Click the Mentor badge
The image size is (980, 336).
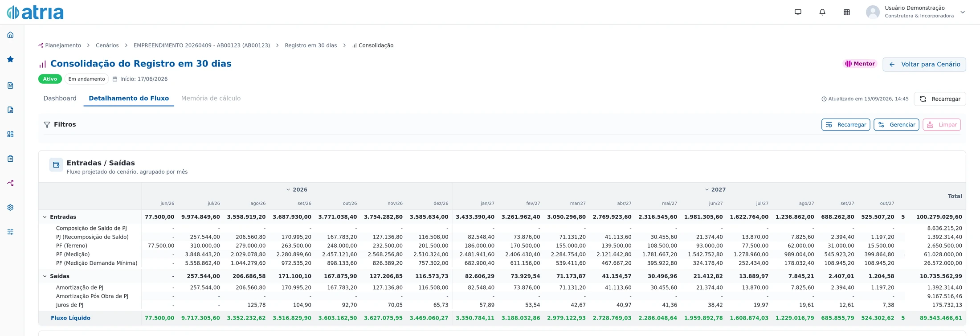[860, 64]
